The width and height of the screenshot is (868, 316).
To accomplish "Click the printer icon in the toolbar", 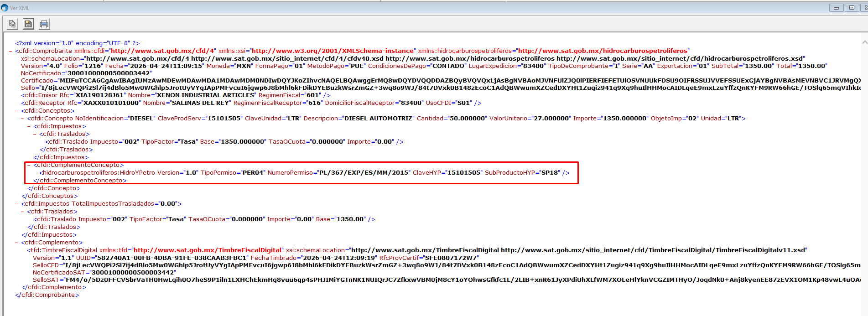I will click(44, 24).
